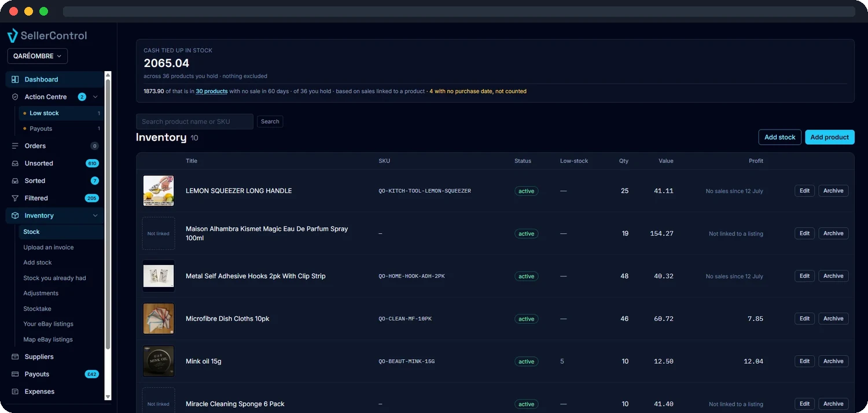Viewport: 868px width, 413px height.
Task: Click the Payouts card icon
Action: click(15, 374)
